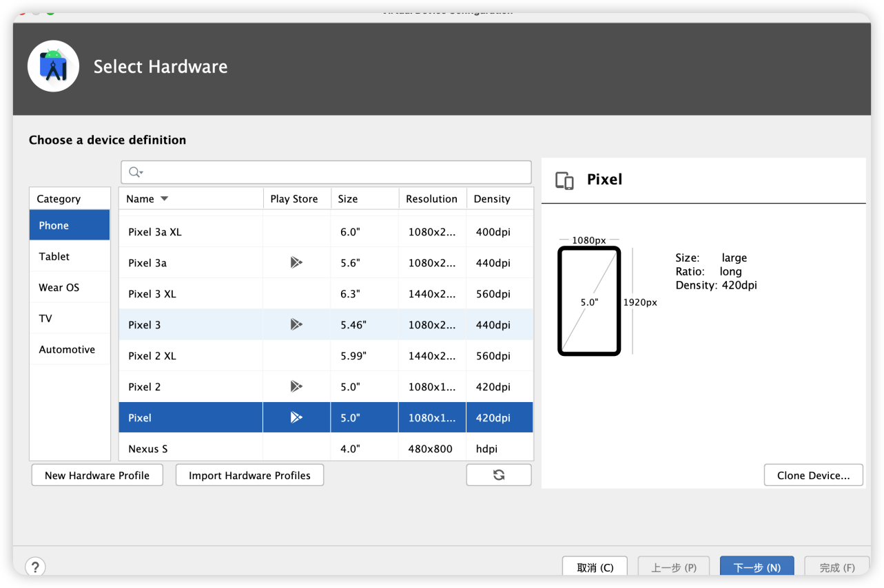Select the Pixel 3a XL device row

326,232
